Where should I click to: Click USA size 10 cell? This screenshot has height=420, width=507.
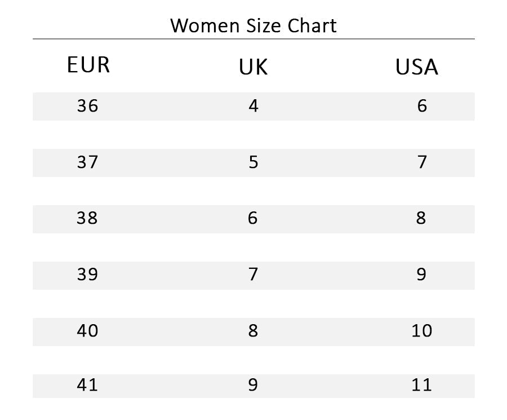(421, 331)
